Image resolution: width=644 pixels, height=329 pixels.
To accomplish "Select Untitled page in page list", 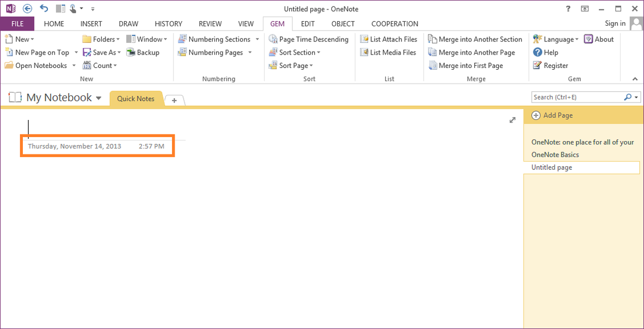I will tap(582, 167).
